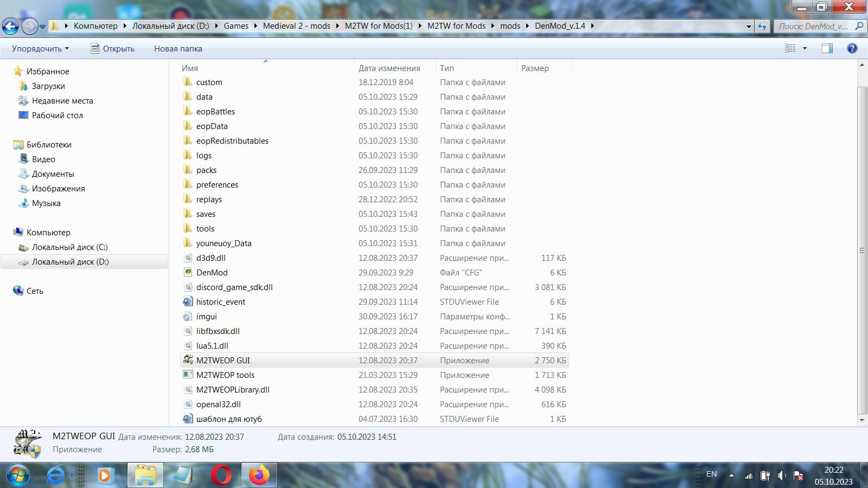The height and width of the screenshot is (488, 868).
Task: Toggle the preview pane icon
Action: pyautogui.click(x=827, y=48)
